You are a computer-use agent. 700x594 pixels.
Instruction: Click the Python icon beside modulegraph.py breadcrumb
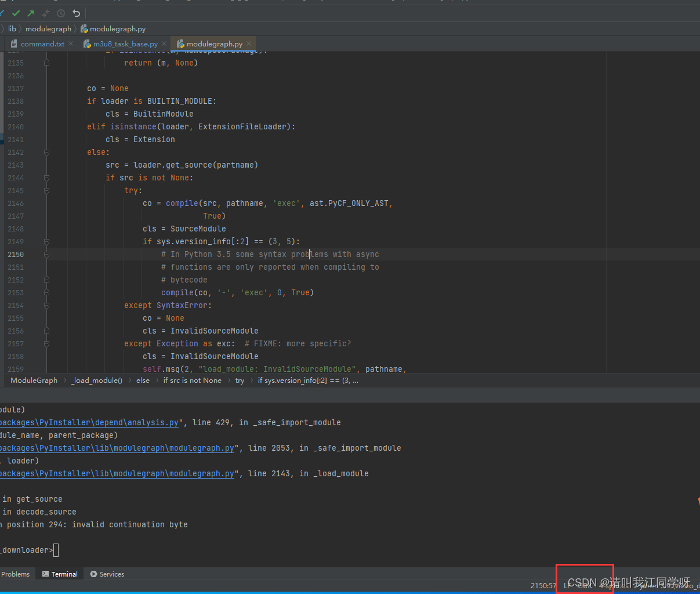84,28
